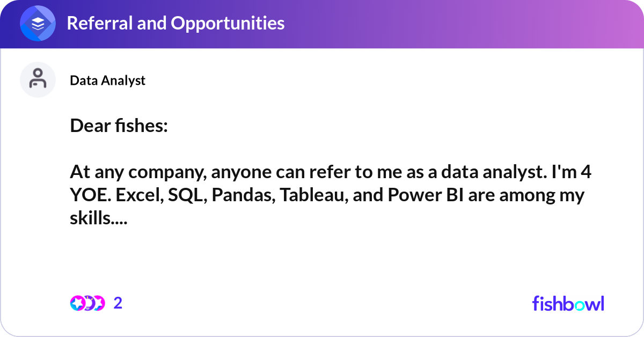Click the fishbowl logo

click(x=568, y=303)
